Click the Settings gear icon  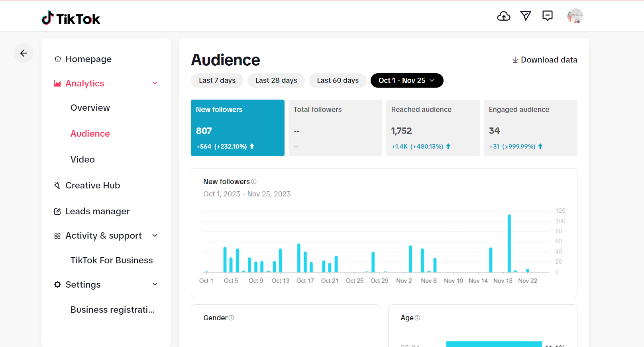click(x=57, y=284)
